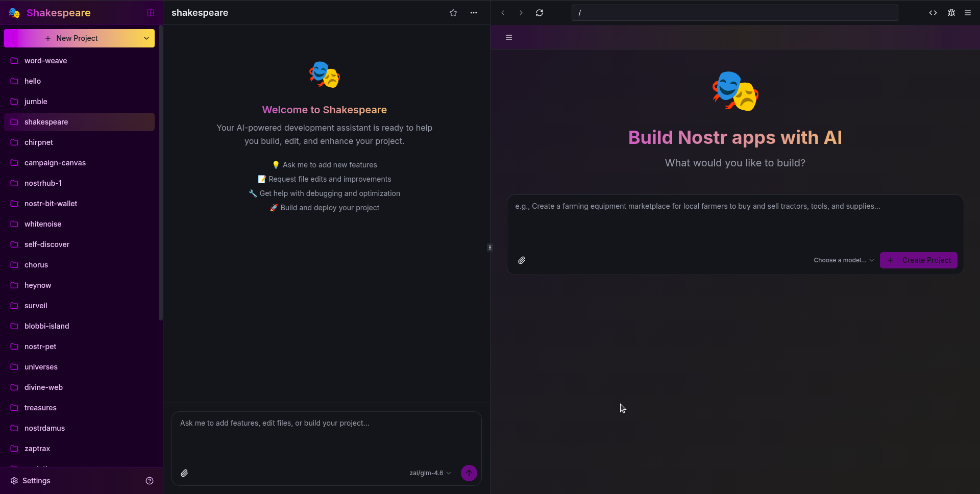Open the preview hamburger menu at top right
980x494 pixels.
click(x=968, y=13)
